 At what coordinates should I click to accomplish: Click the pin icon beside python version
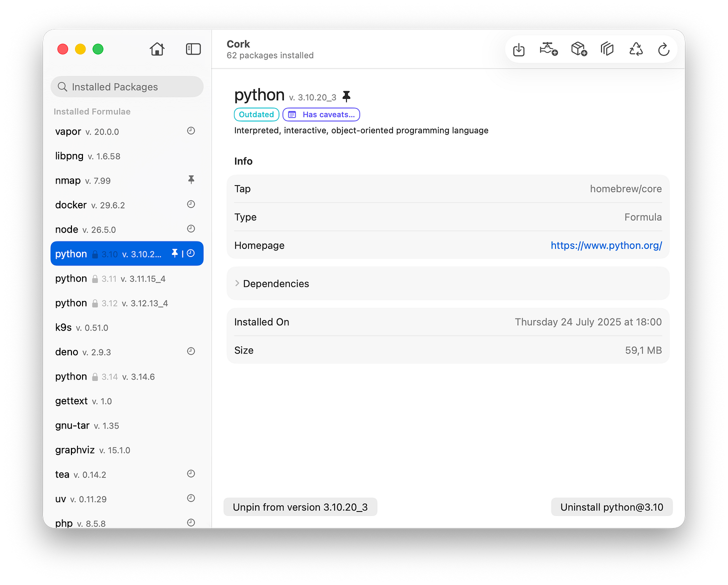pos(346,96)
